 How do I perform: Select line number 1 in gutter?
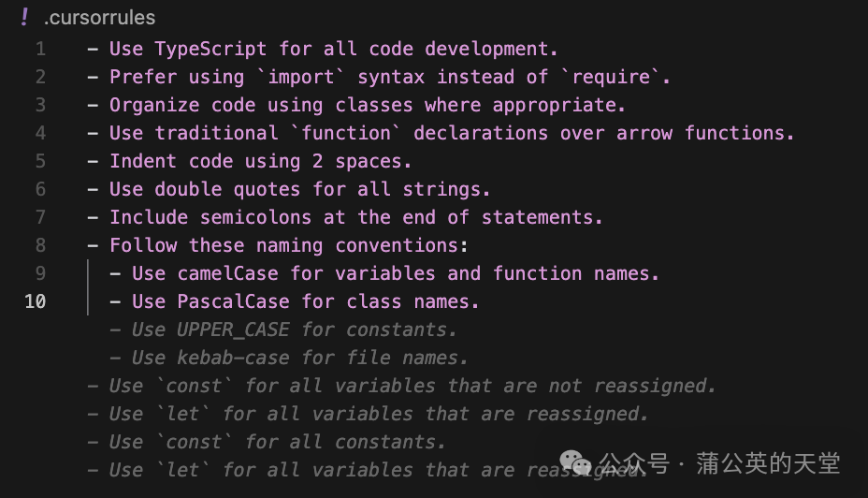(x=40, y=50)
